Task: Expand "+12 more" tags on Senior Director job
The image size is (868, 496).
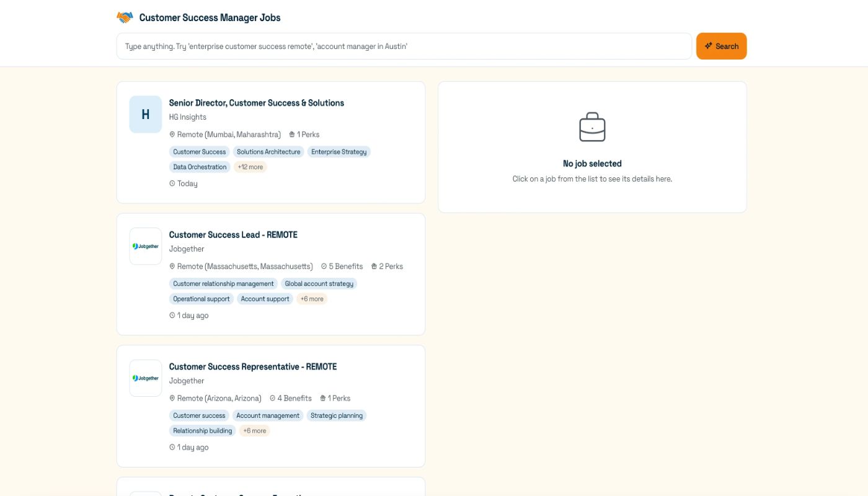Action: pyautogui.click(x=250, y=167)
